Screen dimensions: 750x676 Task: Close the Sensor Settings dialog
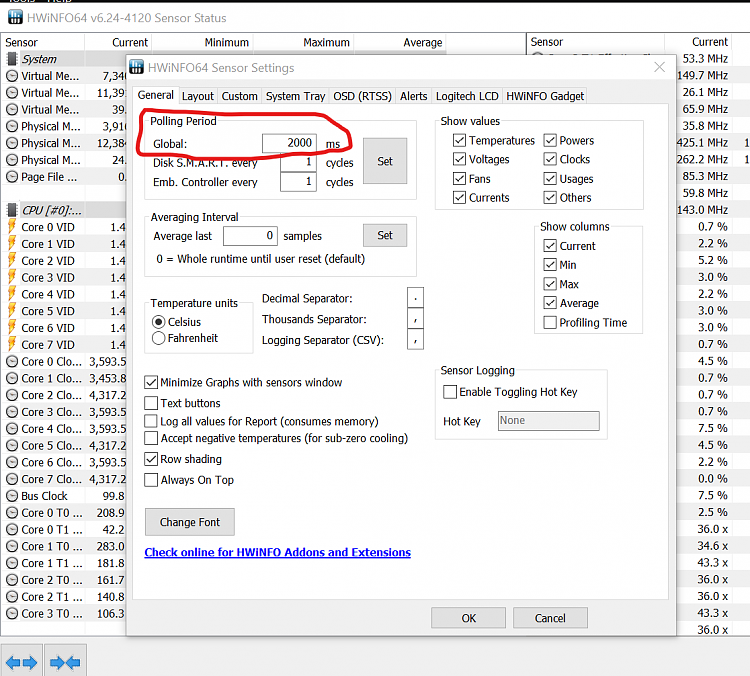pyautogui.click(x=660, y=67)
